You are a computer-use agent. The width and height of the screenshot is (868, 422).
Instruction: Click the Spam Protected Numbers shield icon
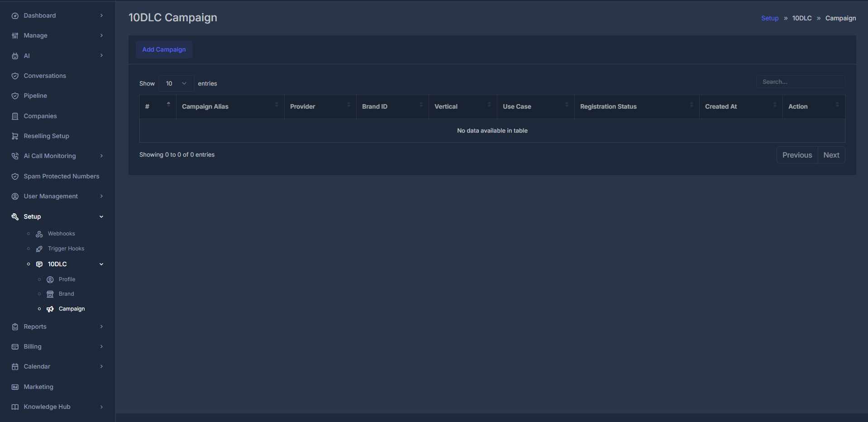[15, 176]
